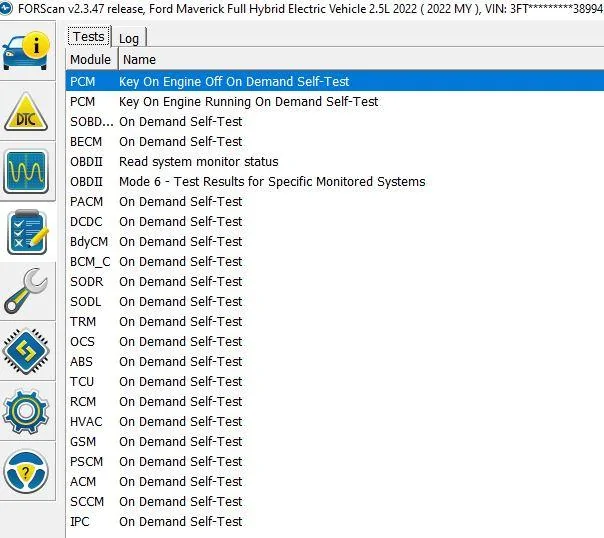Select the SODR On Demand Self-Test row
Image resolution: width=604 pixels, height=538 pixels.
pos(335,282)
